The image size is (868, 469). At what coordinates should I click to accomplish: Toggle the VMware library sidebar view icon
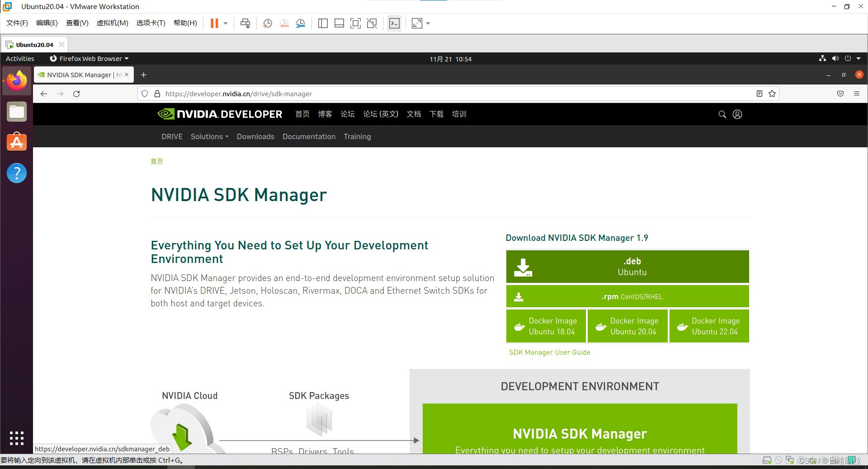coord(323,23)
